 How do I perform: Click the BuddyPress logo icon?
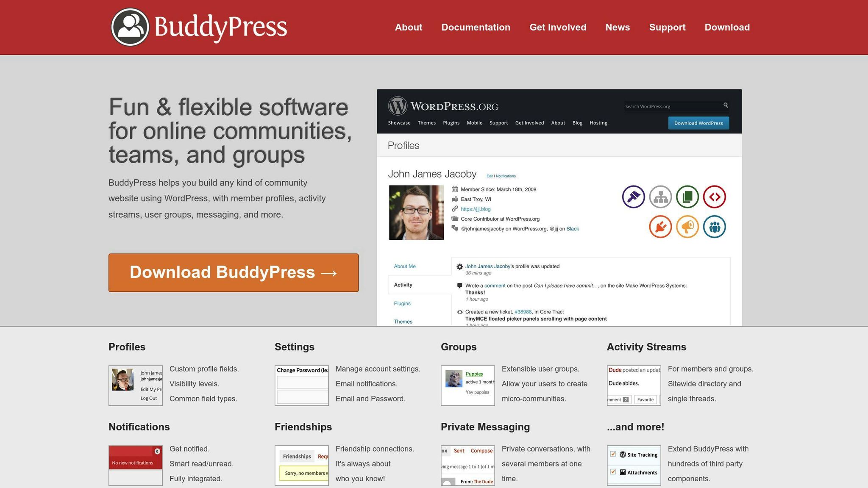pos(130,27)
